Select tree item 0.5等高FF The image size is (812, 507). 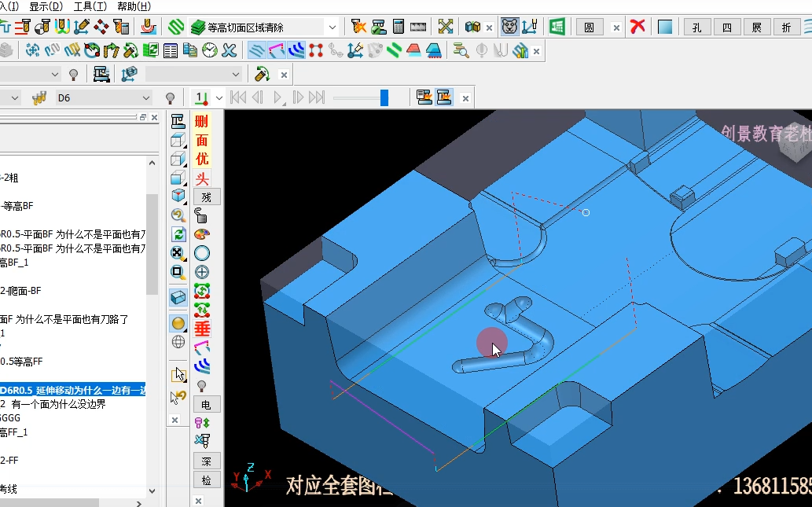21,362
